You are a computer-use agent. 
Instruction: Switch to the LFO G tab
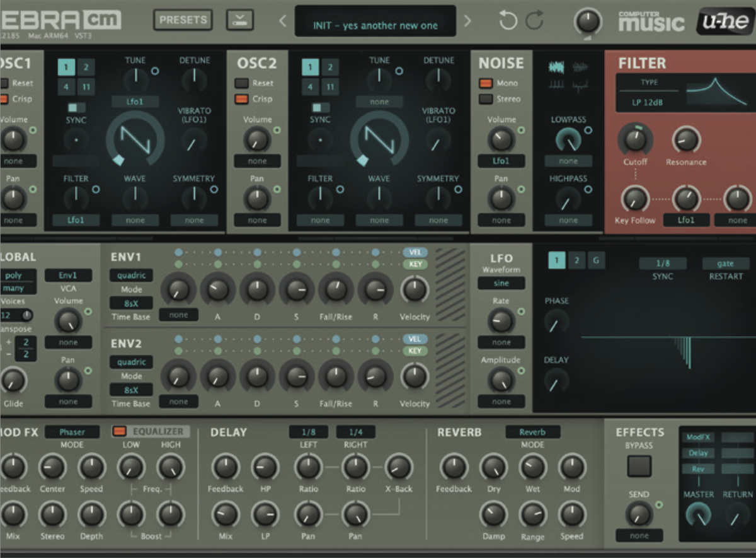point(597,260)
